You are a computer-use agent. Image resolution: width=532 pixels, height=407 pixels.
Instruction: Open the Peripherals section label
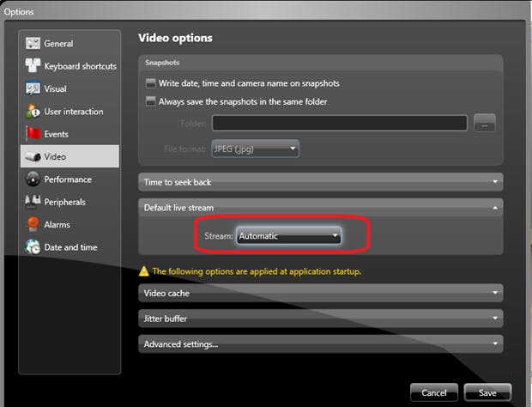pyautogui.click(x=65, y=202)
